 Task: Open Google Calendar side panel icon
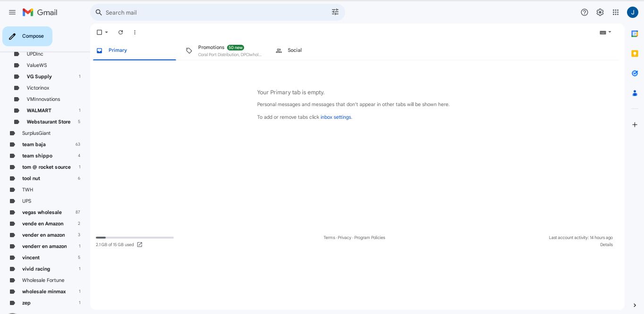(635, 33)
